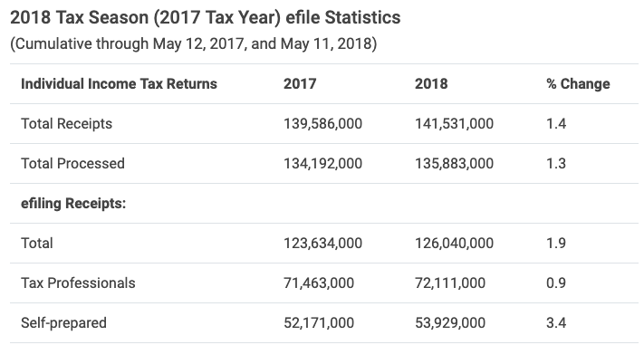644x345 pixels.
Task: Select the cumulative date range subtitle text
Action: (194, 43)
